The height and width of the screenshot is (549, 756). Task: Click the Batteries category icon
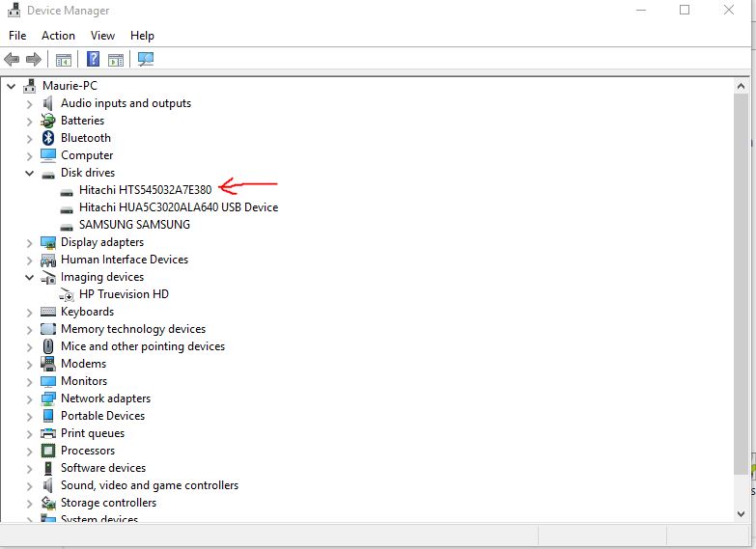[47, 121]
